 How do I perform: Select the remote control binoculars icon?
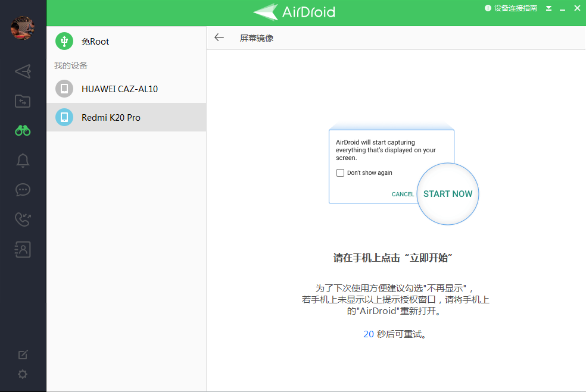pos(23,131)
